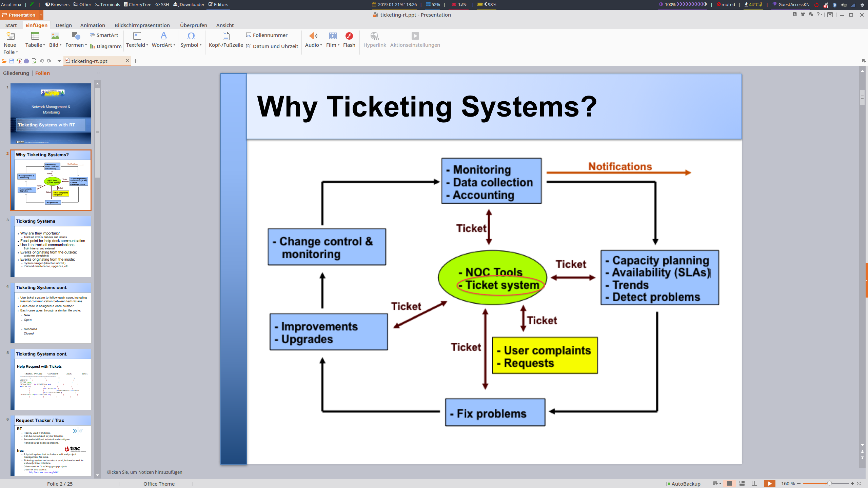
Task: Switch to Gliederung outline tab
Action: (16, 73)
